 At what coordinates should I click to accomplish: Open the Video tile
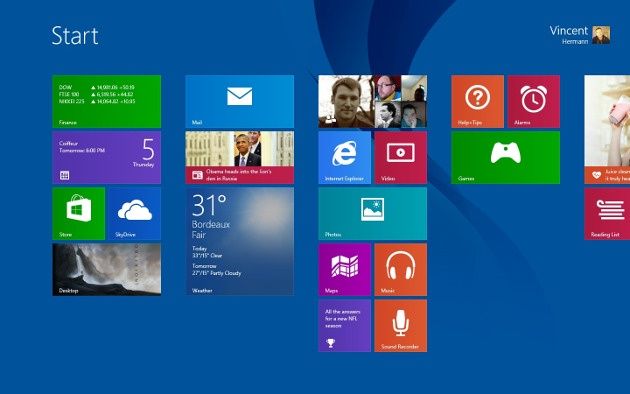coord(401,157)
